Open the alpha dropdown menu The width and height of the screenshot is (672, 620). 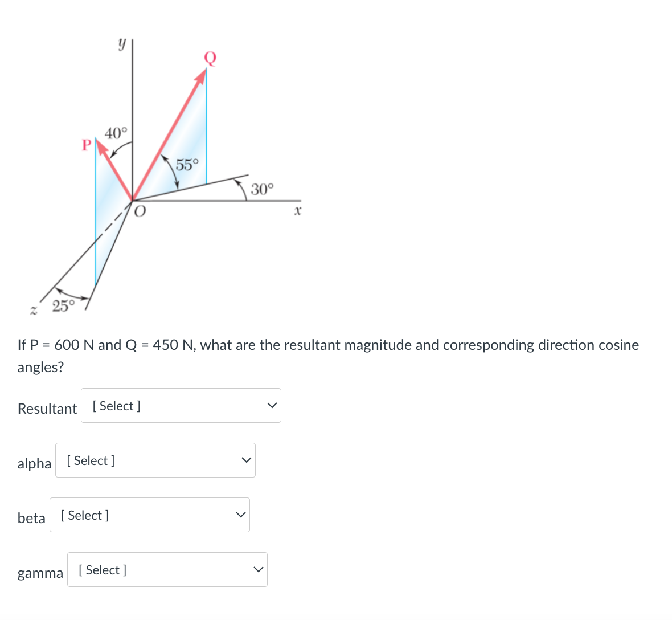pos(155,460)
